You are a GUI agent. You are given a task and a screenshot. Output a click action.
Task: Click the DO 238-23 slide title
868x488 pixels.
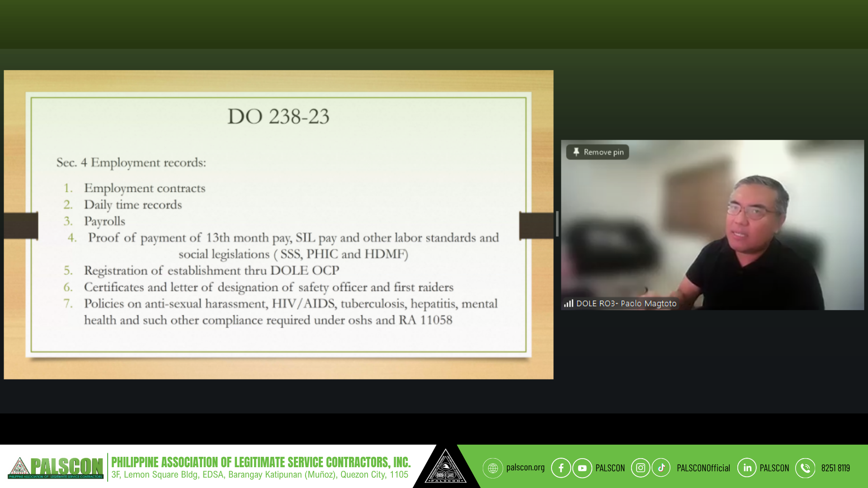point(278,117)
